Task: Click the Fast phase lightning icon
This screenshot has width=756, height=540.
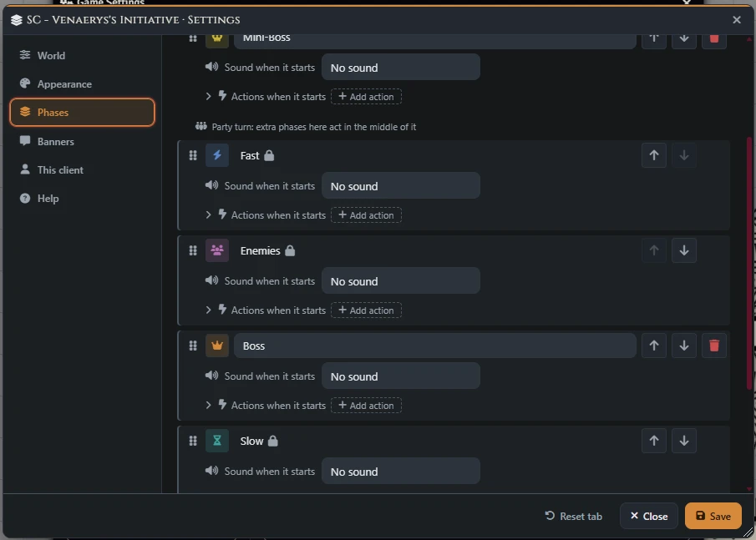Action: coord(217,155)
